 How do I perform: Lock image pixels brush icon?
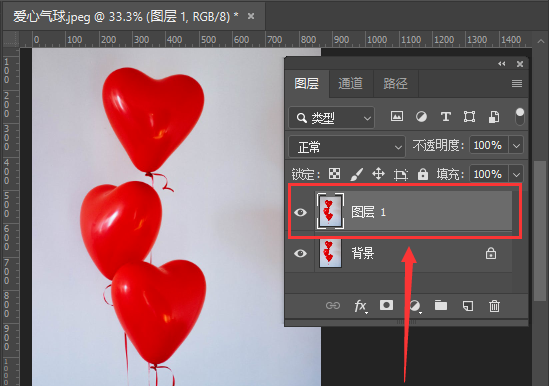tap(356, 174)
